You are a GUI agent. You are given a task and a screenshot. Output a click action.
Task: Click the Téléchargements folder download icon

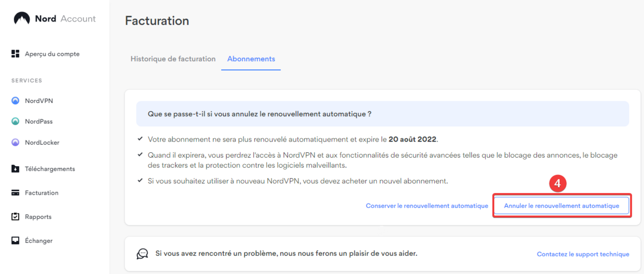(16, 169)
